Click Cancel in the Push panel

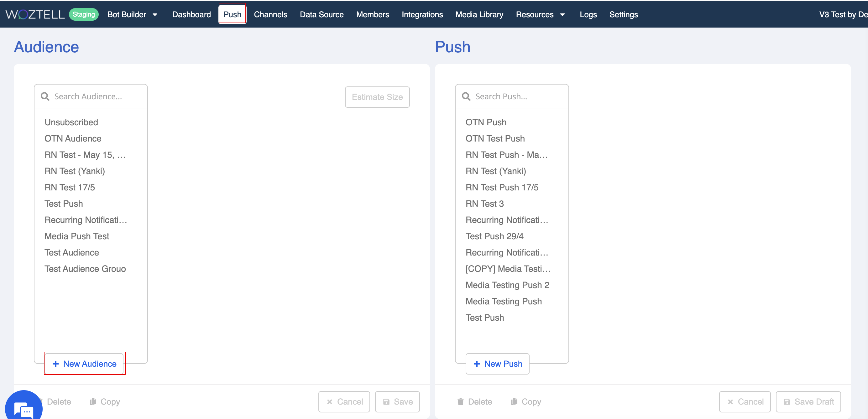(x=745, y=401)
